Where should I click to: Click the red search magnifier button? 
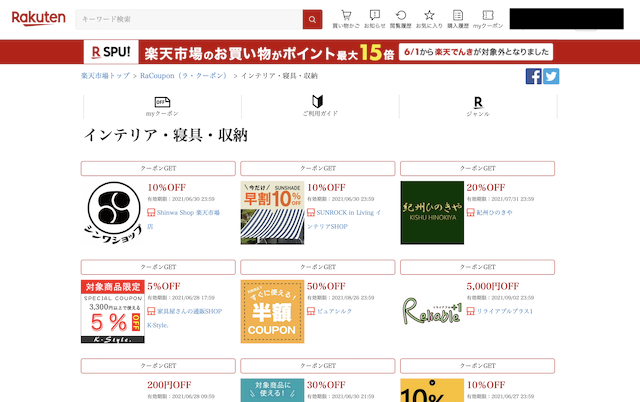coord(312,19)
